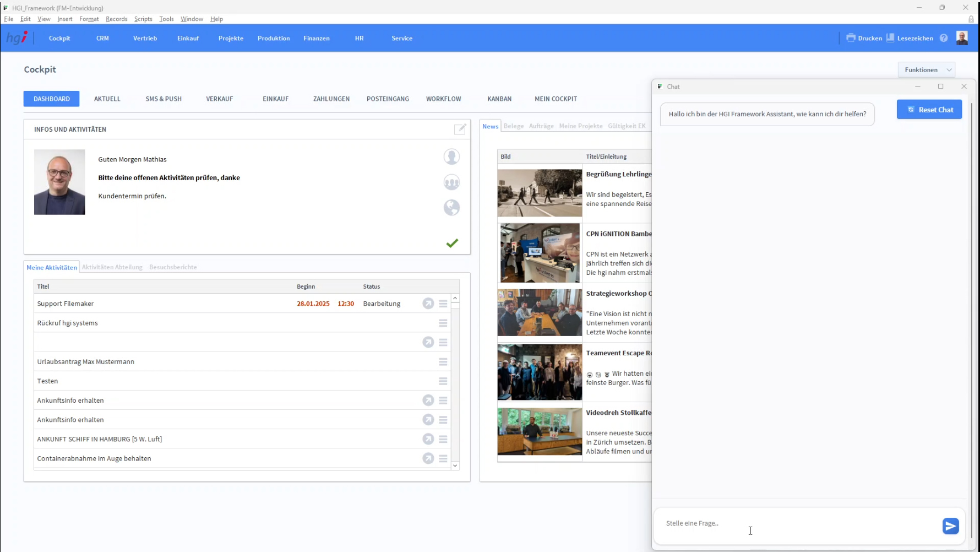The image size is (980, 552).
Task: Click the edit note icon in Infos panel
Action: [460, 129]
